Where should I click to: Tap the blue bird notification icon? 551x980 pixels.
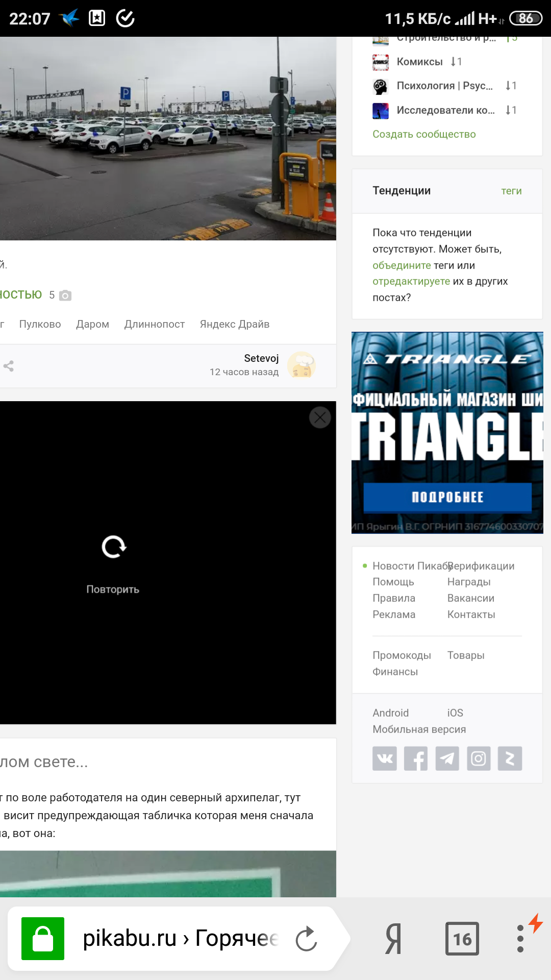(x=69, y=18)
